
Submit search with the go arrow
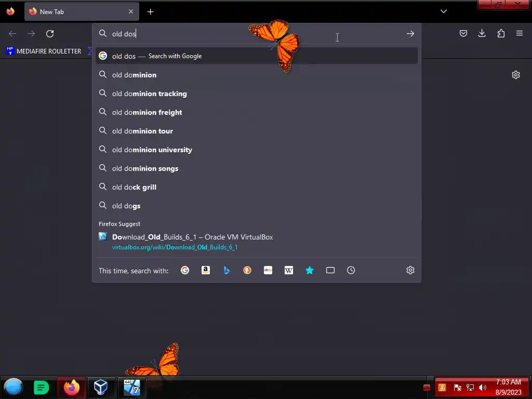[410, 34]
